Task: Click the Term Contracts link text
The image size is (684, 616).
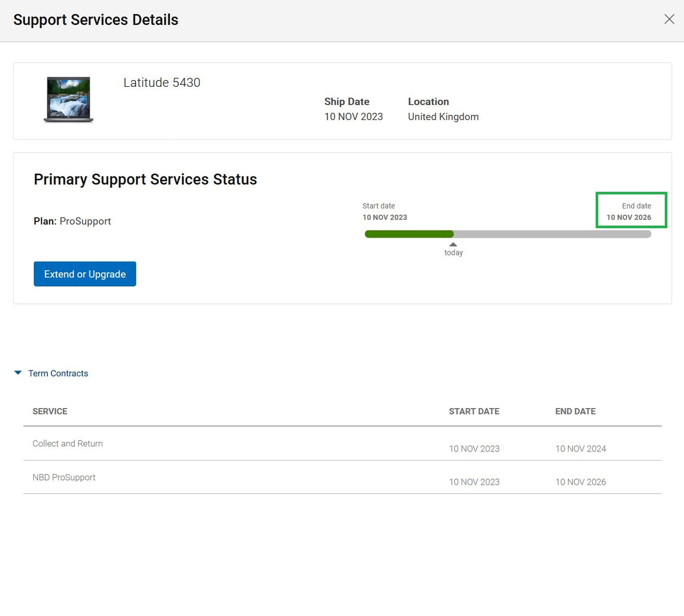Action: click(58, 373)
